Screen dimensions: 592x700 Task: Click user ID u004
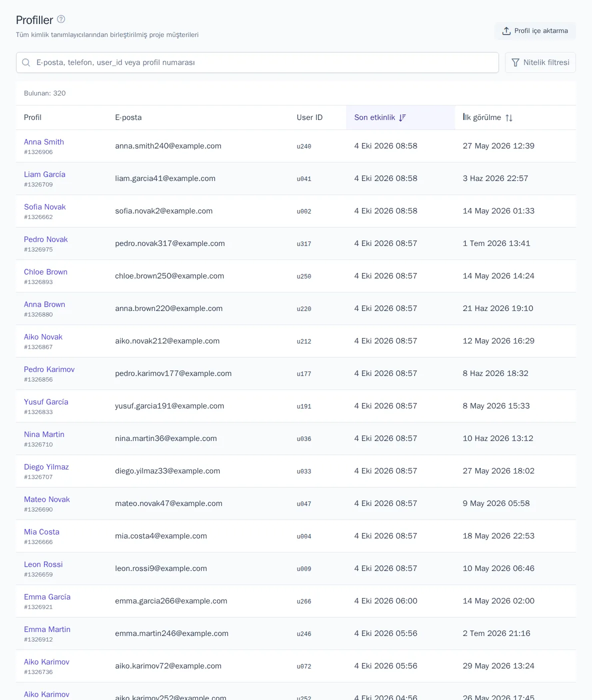[304, 536]
